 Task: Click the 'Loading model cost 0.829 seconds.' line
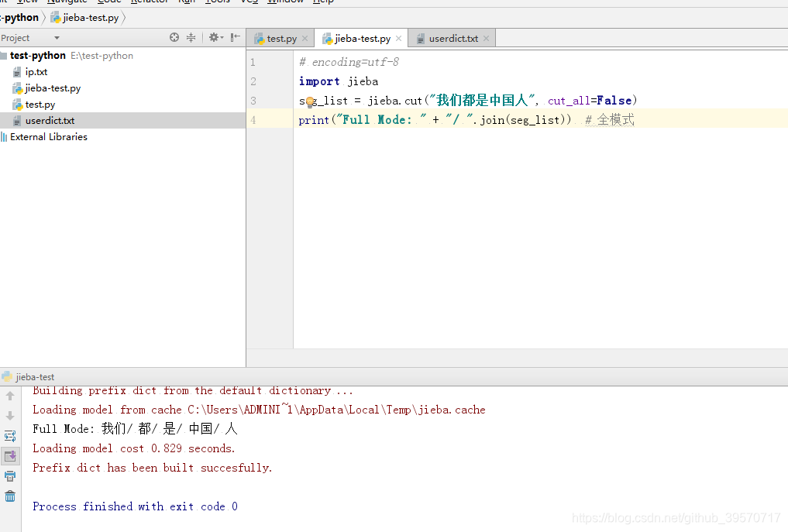(134, 448)
